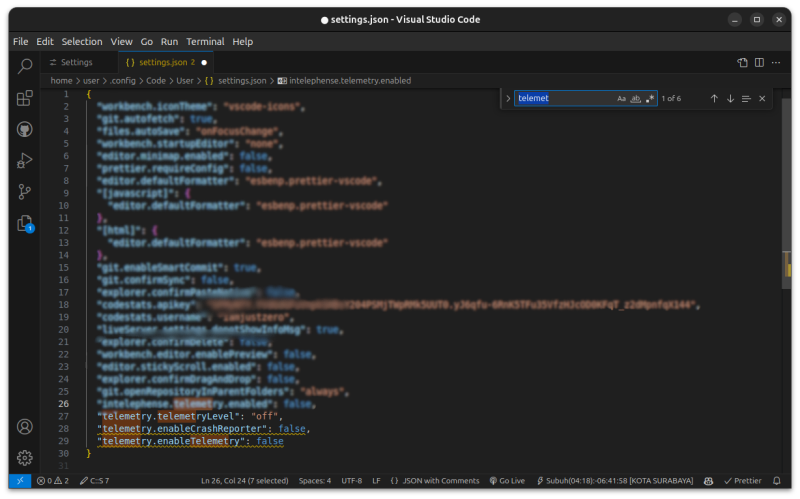800x499 pixels.
Task: Expand the Replace row in find widget
Action: (x=508, y=99)
